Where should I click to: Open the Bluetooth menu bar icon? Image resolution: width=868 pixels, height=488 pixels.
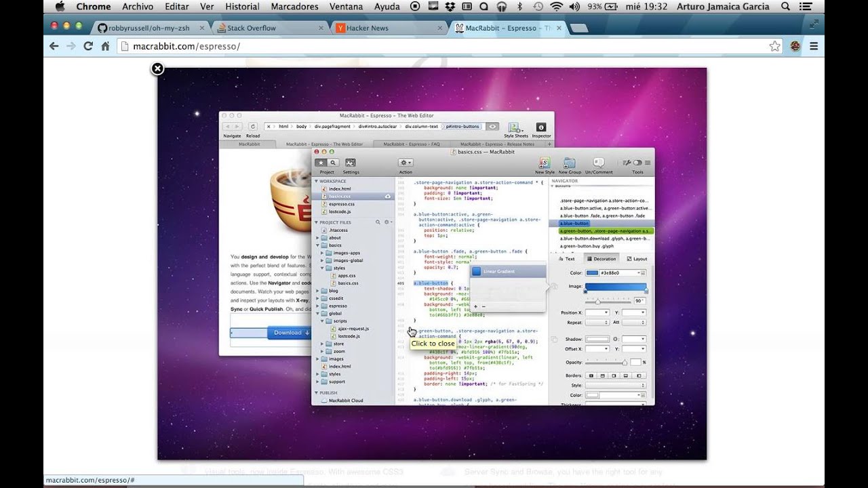(x=519, y=7)
